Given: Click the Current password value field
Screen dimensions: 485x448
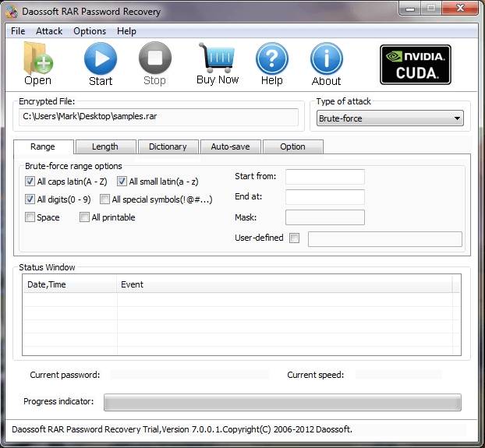Looking at the screenshot, I should point(189,375).
